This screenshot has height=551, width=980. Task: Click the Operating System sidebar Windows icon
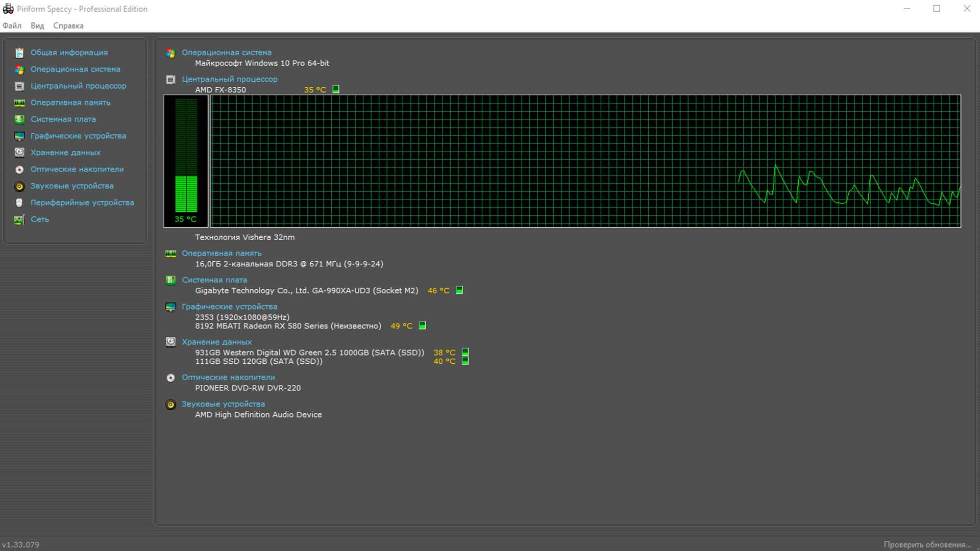[x=19, y=69]
